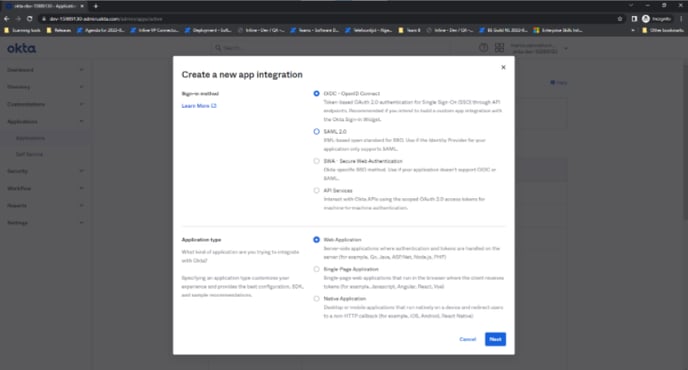Open the user account dropdown arrow
This screenshot has width=688, height=370.
coord(566,49)
